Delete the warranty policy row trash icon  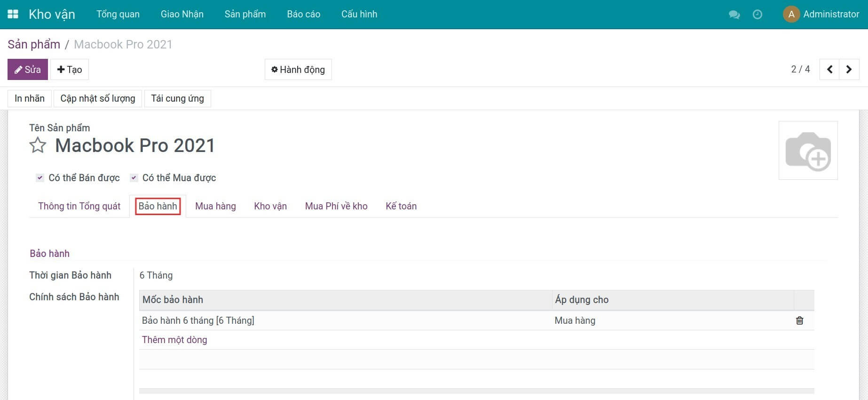tap(799, 320)
